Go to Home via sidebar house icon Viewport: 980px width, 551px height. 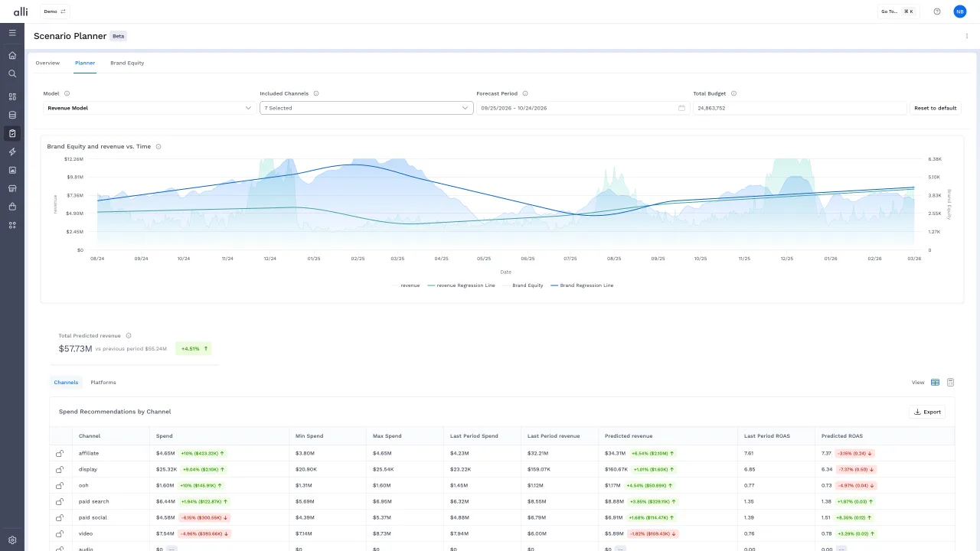pos(12,55)
